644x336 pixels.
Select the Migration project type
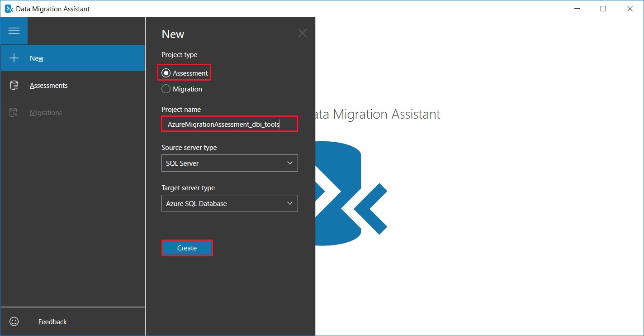pyautogui.click(x=182, y=89)
